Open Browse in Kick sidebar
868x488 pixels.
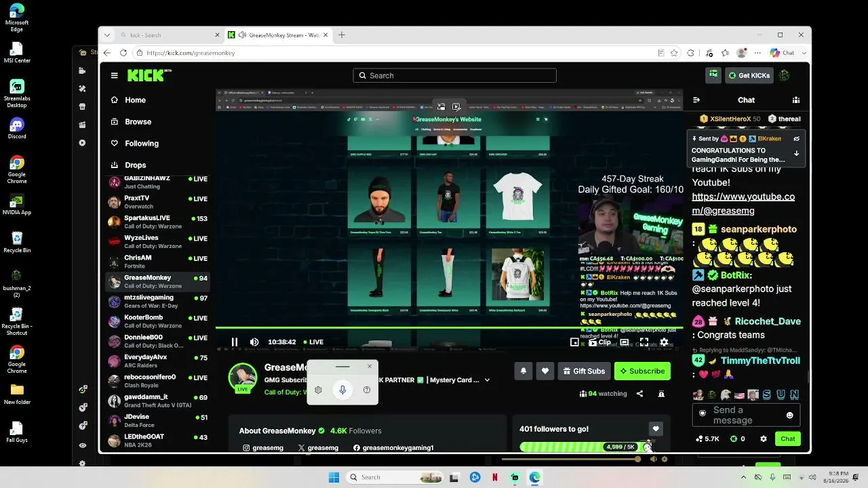138,121
